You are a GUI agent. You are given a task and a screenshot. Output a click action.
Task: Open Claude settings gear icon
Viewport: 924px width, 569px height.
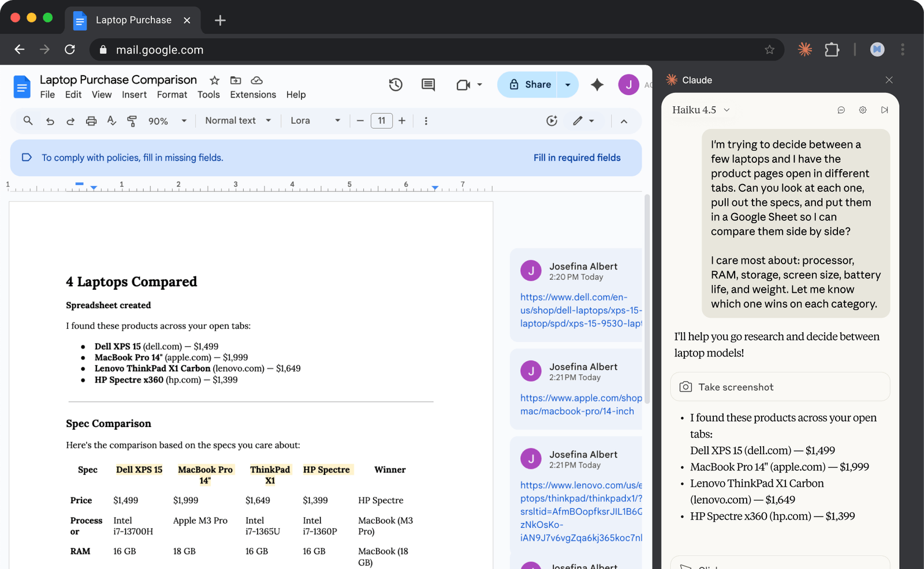tap(863, 110)
